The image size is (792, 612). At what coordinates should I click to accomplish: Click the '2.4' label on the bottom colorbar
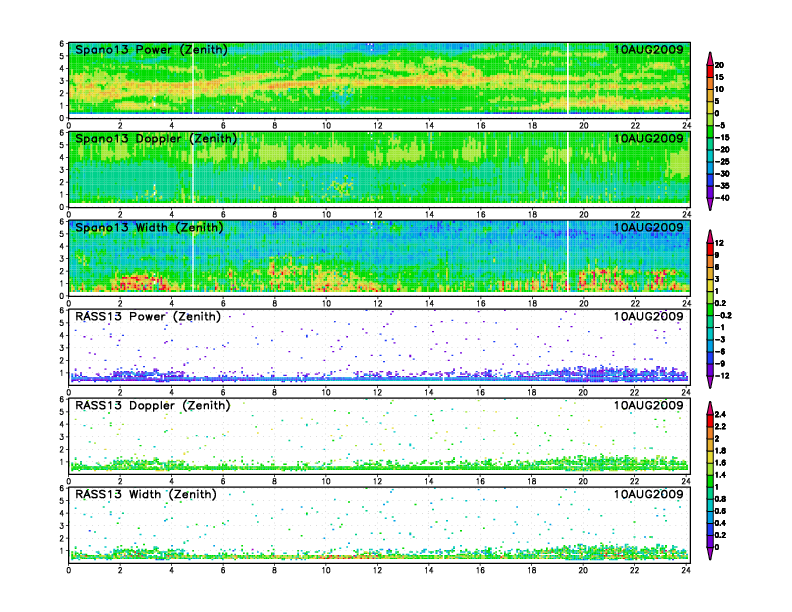tap(720, 414)
